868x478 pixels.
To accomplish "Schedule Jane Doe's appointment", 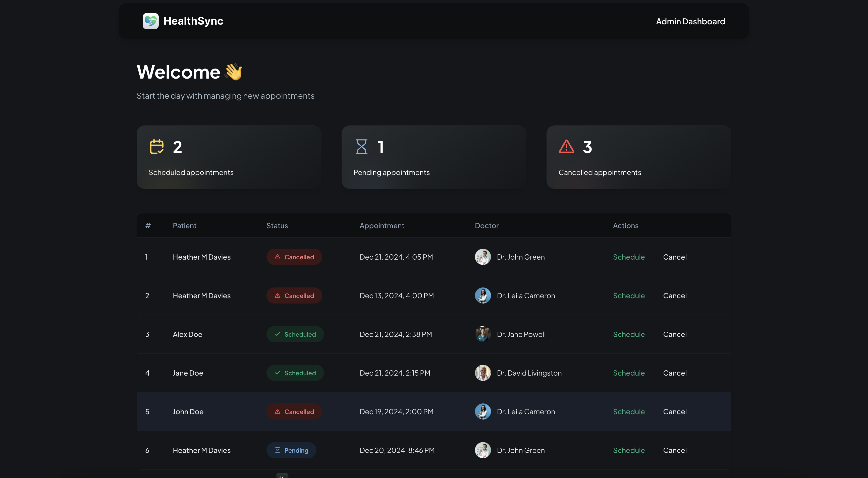I will [629, 373].
